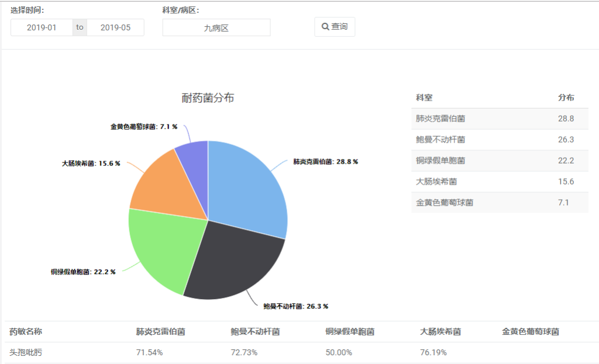
Task: Select the 鲍曼不动杆菌 row in distribution table
Action: (500, 140)
